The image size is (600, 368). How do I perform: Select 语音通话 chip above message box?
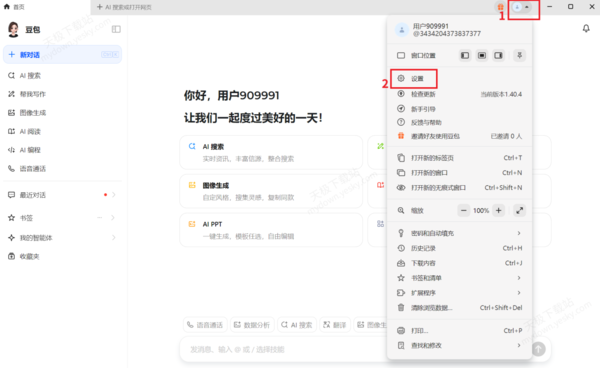pos(205,325)
